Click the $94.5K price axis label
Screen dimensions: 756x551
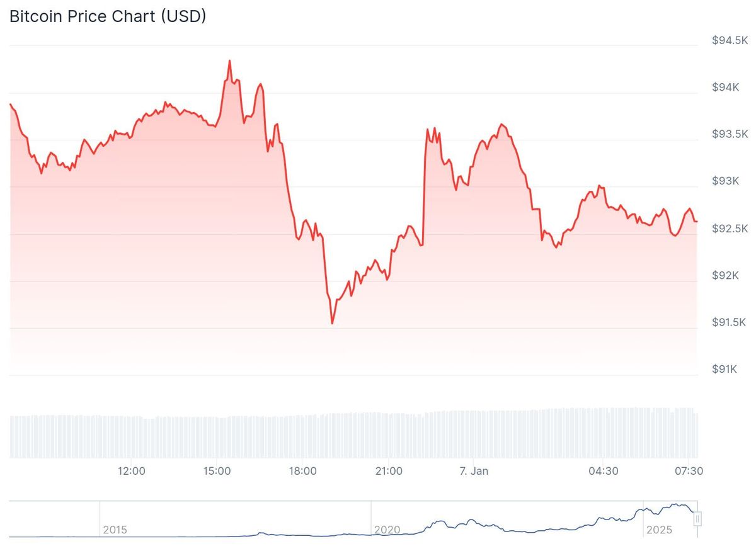[730, 40]
